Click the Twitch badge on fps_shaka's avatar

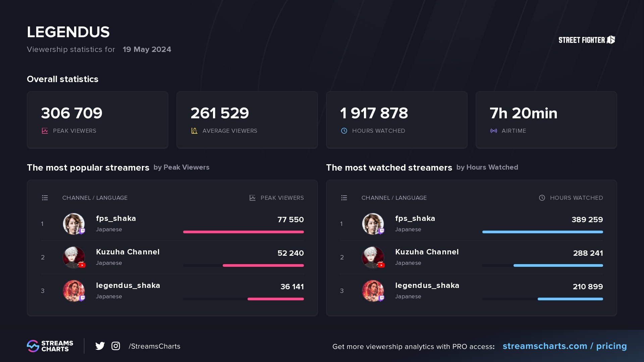click(x=82, y=231)
